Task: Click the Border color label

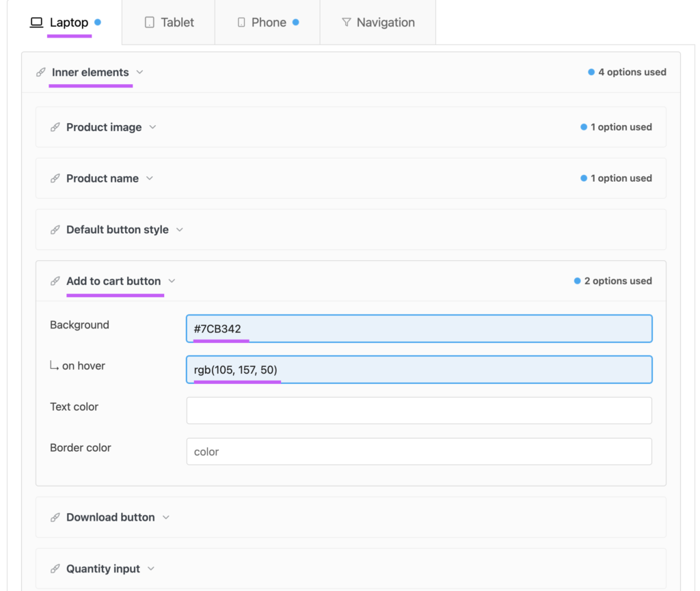Action: pyautogui.click(x=81, y=448)
